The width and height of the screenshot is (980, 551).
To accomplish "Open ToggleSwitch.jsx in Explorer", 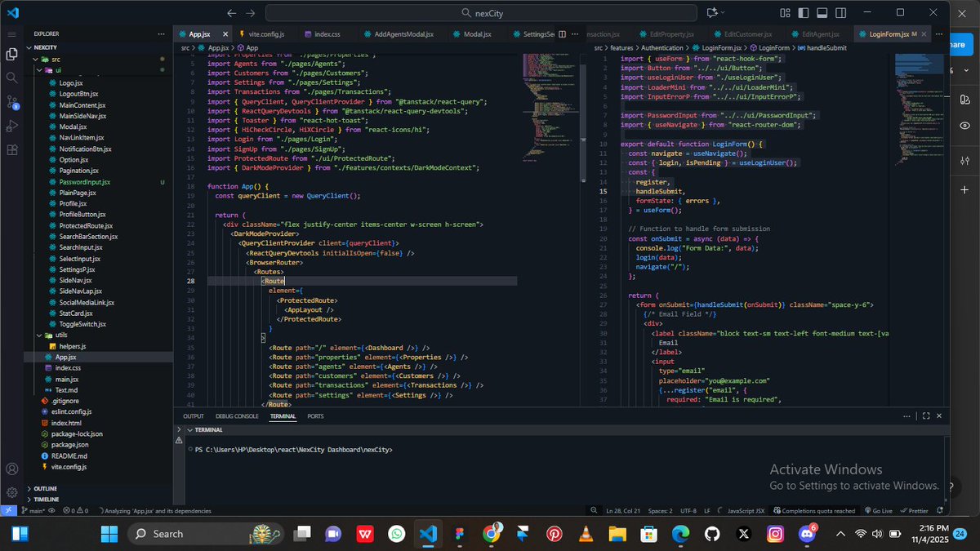I will 84,324.
